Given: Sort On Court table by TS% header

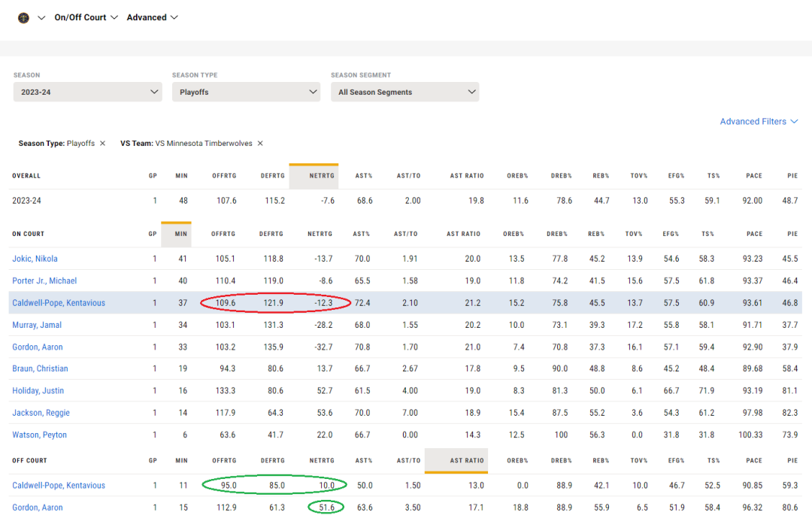Looking at the screenshot, I should pyautogui.click(x=707, y=234).
